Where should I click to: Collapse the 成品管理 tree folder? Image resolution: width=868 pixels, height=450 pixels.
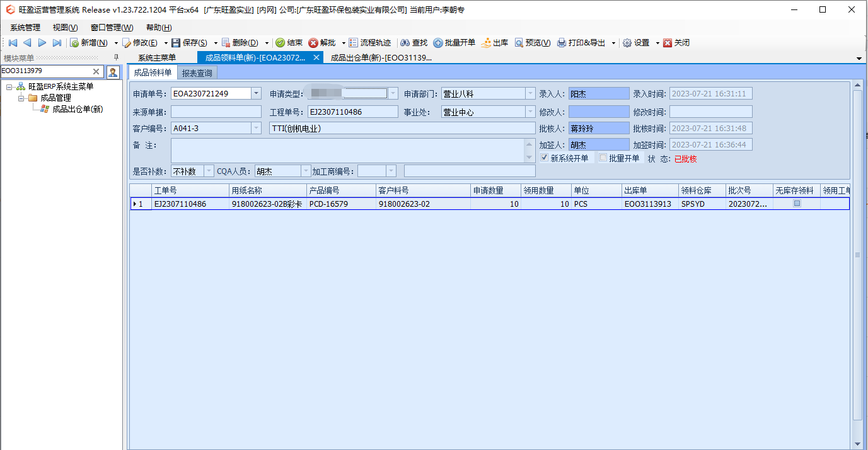point(21,98)
